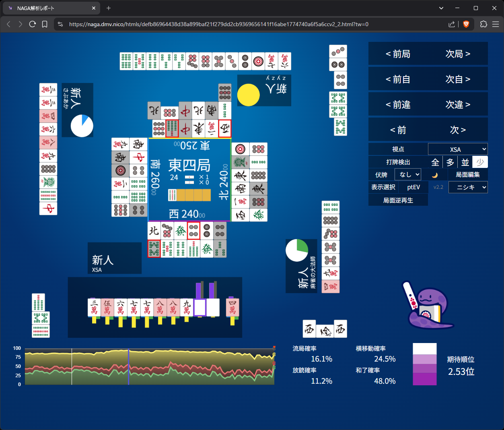This screenshot has width=504, height=430.
Task: Click the share page icon
Action: (452, 24)
